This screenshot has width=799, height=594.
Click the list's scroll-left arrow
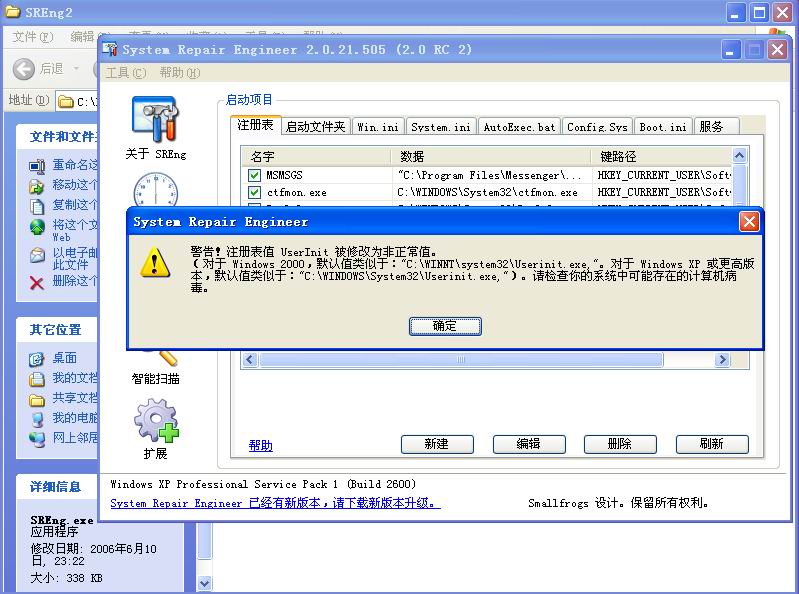click(x=250, y=360)
